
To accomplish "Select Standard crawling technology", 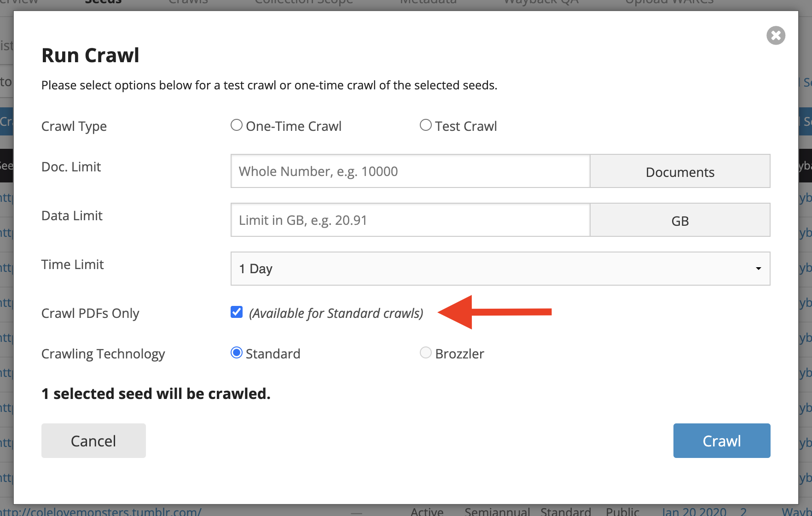I will [237, 353].
